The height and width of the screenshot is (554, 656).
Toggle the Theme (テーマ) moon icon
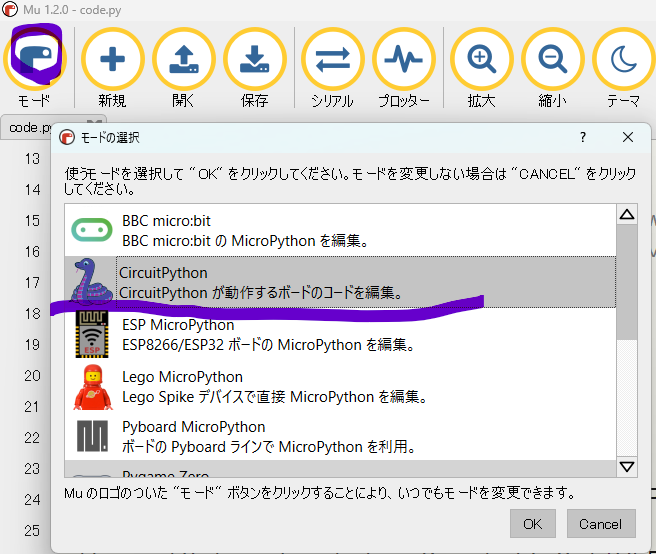pos(624,60)
